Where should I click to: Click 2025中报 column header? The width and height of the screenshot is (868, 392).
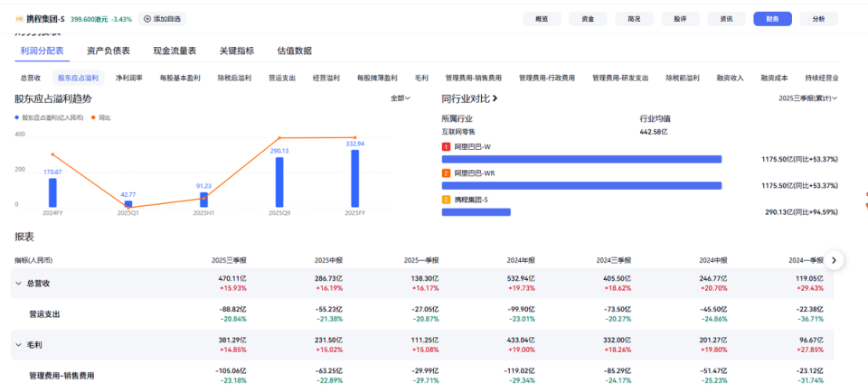328,260
